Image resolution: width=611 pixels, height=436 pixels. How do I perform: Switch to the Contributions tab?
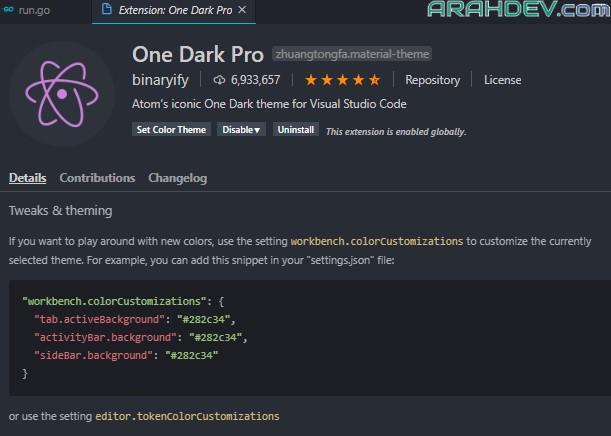97,178
